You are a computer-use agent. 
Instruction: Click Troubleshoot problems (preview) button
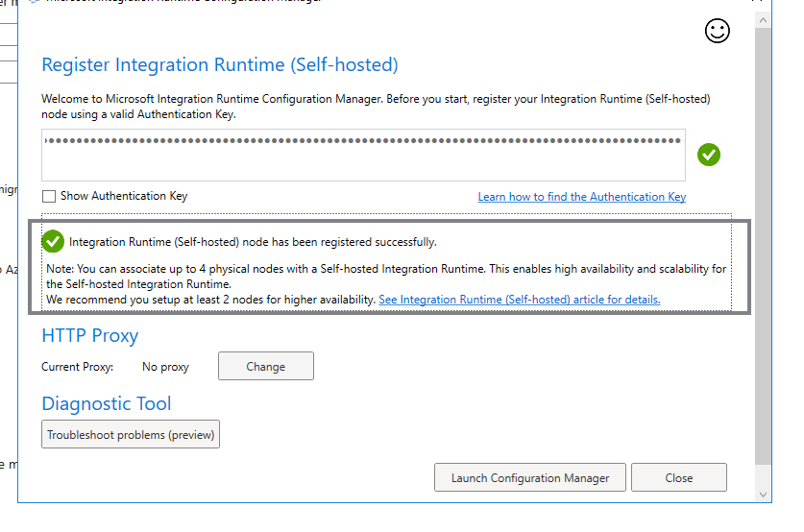(x=132, y=435)
